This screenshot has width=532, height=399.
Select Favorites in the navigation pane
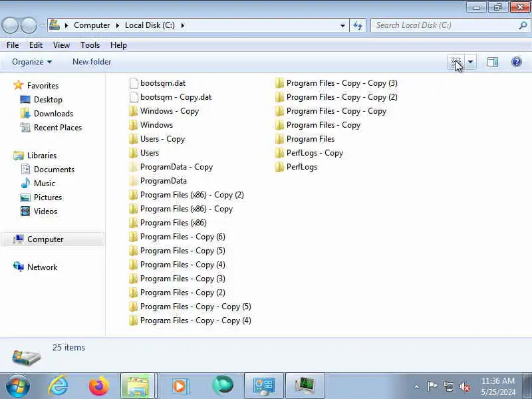(x=43, y=86)
